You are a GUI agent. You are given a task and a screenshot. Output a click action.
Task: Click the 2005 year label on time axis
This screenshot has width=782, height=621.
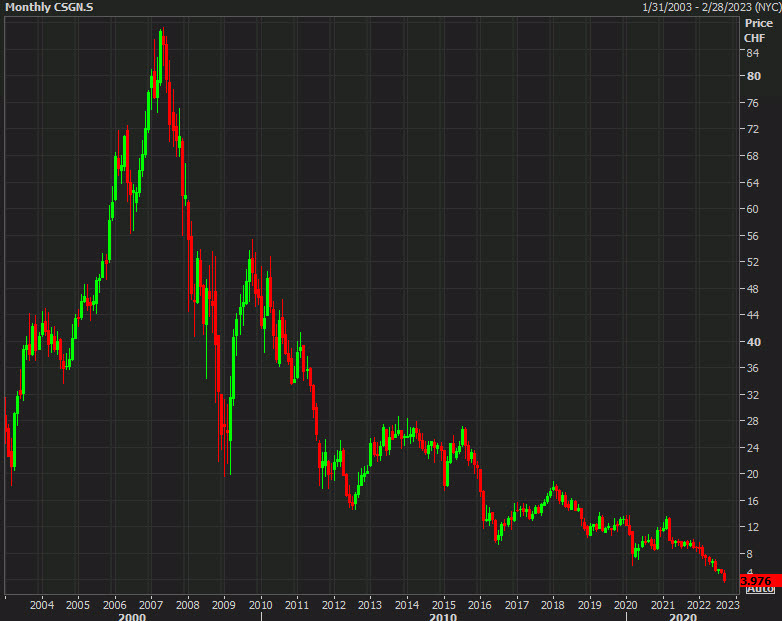[78, 605]
